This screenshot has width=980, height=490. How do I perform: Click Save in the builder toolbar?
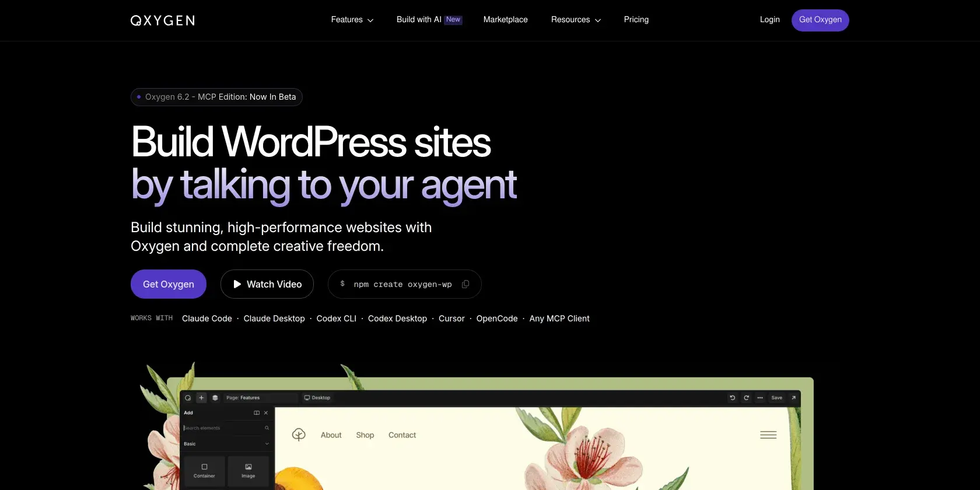point(777,398)
